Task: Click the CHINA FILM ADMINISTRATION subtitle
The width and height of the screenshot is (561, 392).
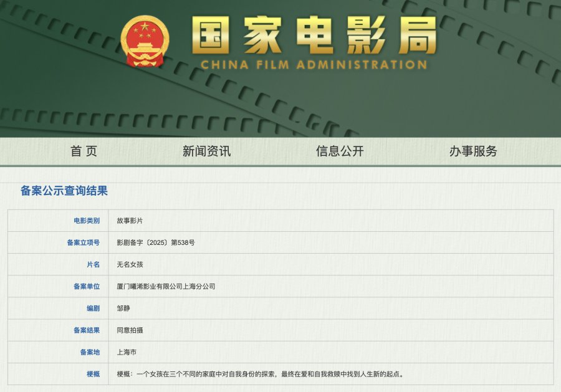Action: coord(314,65)
